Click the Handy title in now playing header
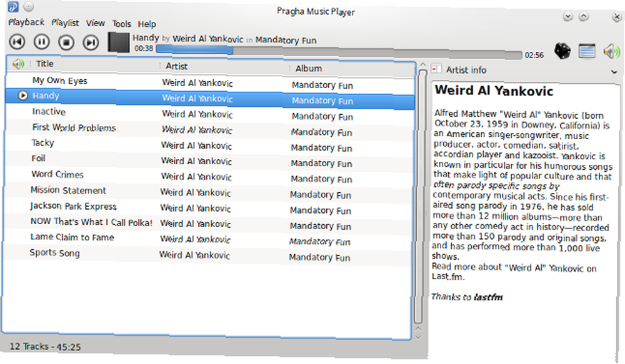This screenshot has width=625, height=364. point(146,38)
